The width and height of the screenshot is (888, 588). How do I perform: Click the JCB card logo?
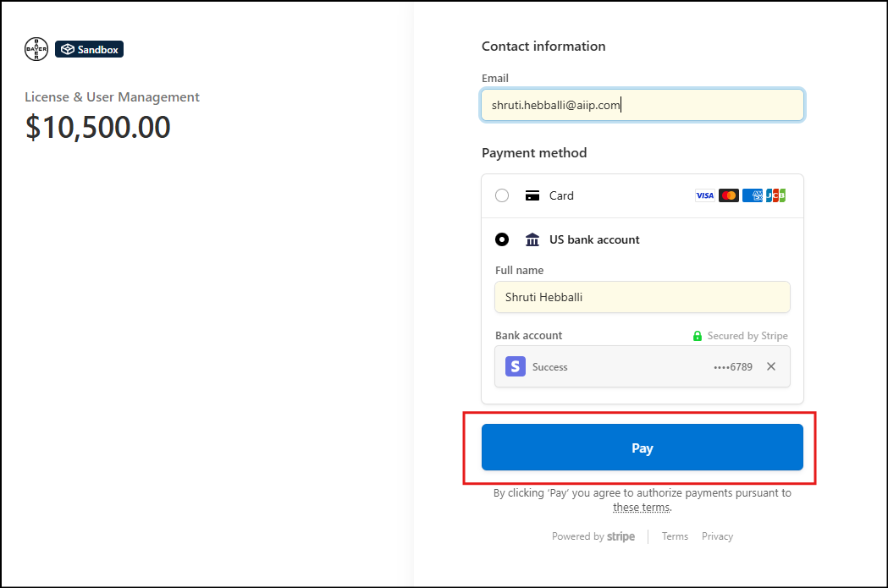[x=775, y=195]
